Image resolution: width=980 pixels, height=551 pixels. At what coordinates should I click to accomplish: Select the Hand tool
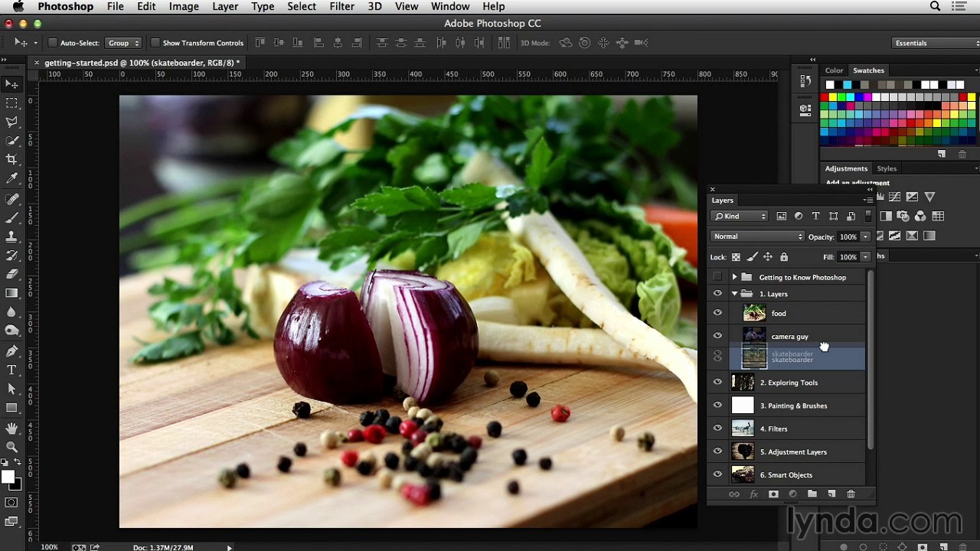(x=11, y=428)
